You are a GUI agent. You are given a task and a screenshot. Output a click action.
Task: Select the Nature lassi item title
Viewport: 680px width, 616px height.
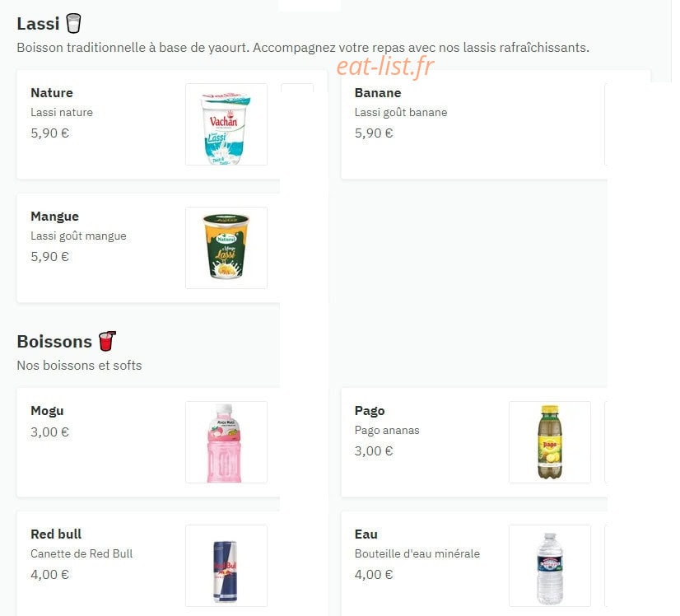point(52,93)
